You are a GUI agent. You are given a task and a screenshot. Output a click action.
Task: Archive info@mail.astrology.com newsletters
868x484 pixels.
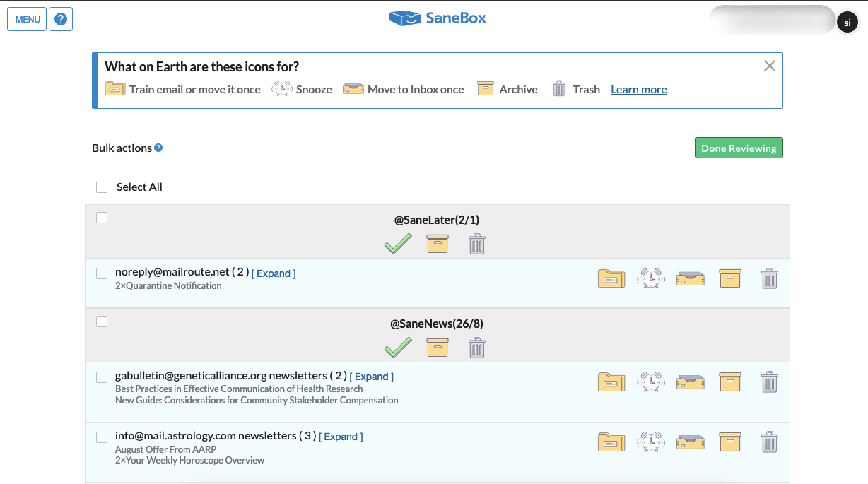pos(730,442)
